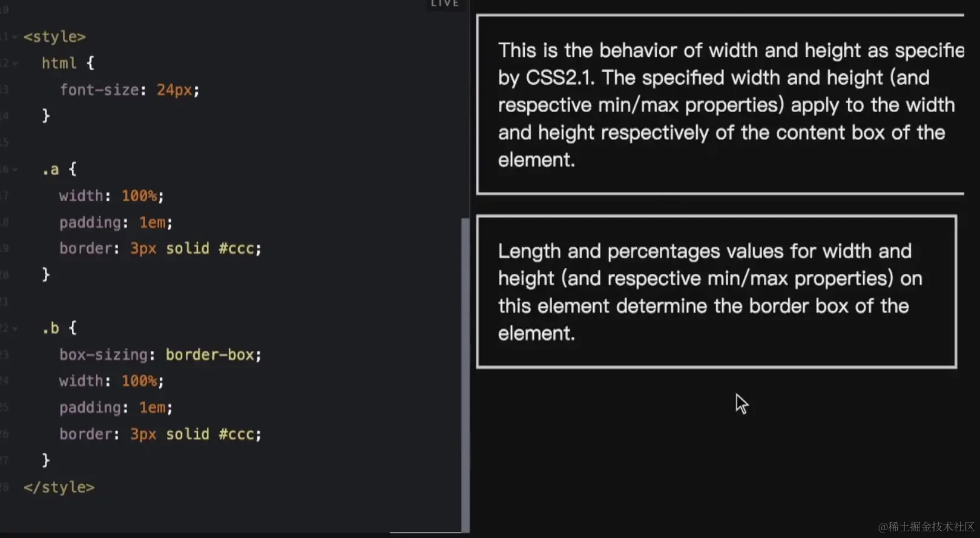
Task: Click the box-sizing property name
Action: [x=103, y=355]
